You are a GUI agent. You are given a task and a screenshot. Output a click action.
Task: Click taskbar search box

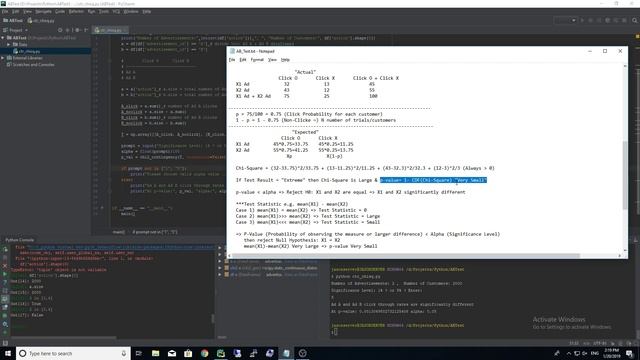pyautogui.click(x=73, y=353)
